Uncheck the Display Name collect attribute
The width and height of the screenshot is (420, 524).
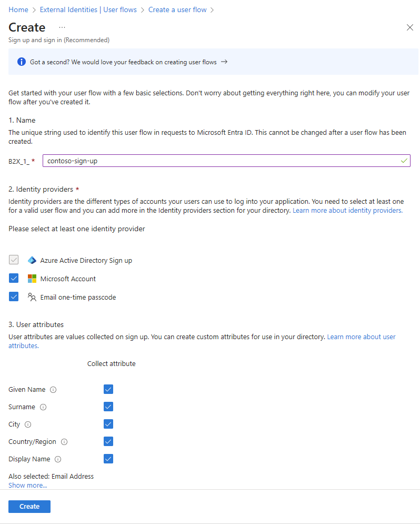(108, 459)
